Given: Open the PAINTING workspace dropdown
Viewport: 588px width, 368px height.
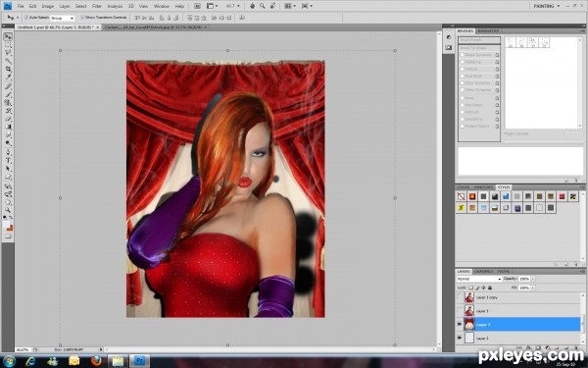Looking at the screenshot, I should point(547,6).
